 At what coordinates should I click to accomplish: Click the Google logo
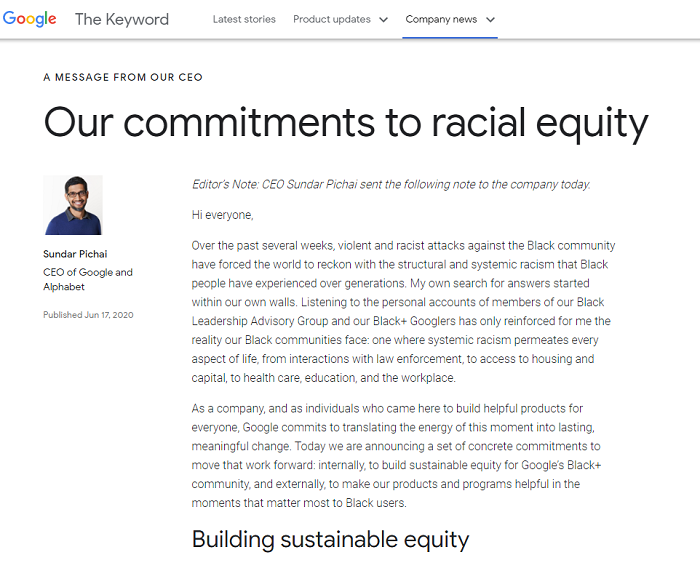(x=30, y=19)
